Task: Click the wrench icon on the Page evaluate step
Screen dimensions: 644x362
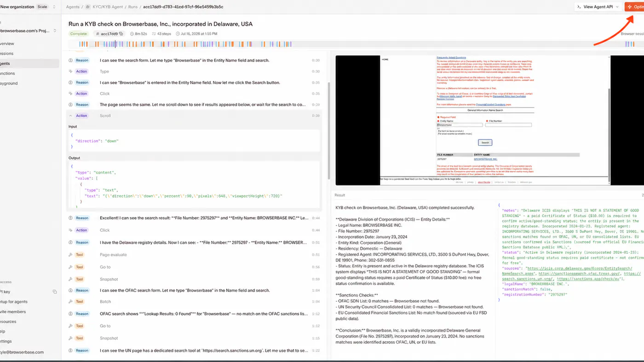Action: 71,255
